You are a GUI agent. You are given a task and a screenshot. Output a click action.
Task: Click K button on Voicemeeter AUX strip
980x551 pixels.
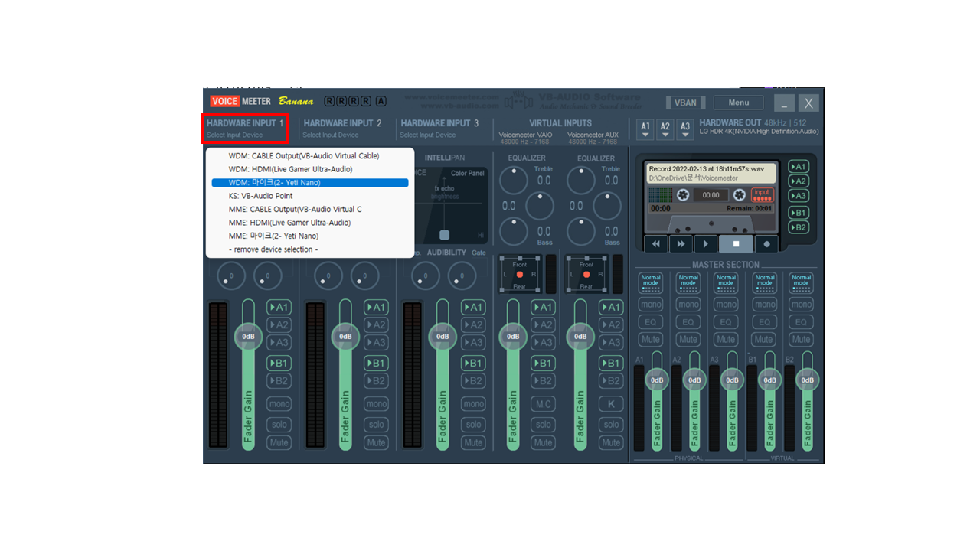tap(611, 404)
